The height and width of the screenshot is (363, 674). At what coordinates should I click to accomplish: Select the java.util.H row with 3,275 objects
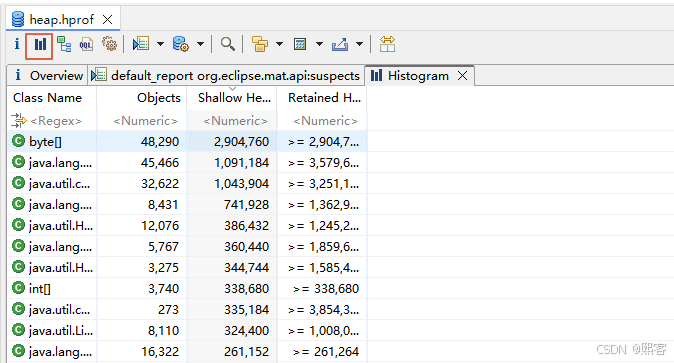(x=187, y=268)
